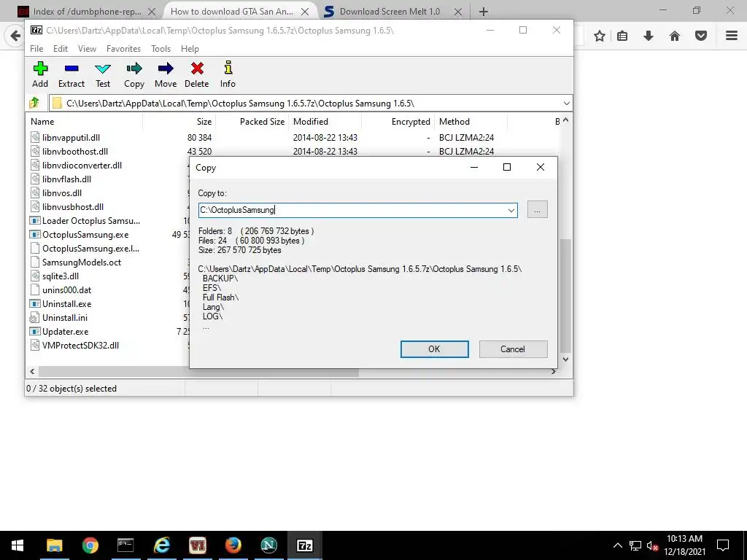Open the File menu in 7-Zip
747x560 pixels.
click(36, 49)
